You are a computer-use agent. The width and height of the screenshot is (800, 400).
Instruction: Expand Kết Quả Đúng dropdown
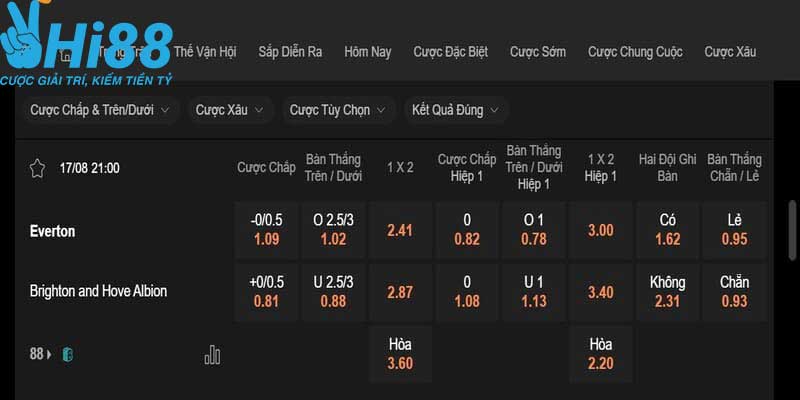[x=455, y=110]
